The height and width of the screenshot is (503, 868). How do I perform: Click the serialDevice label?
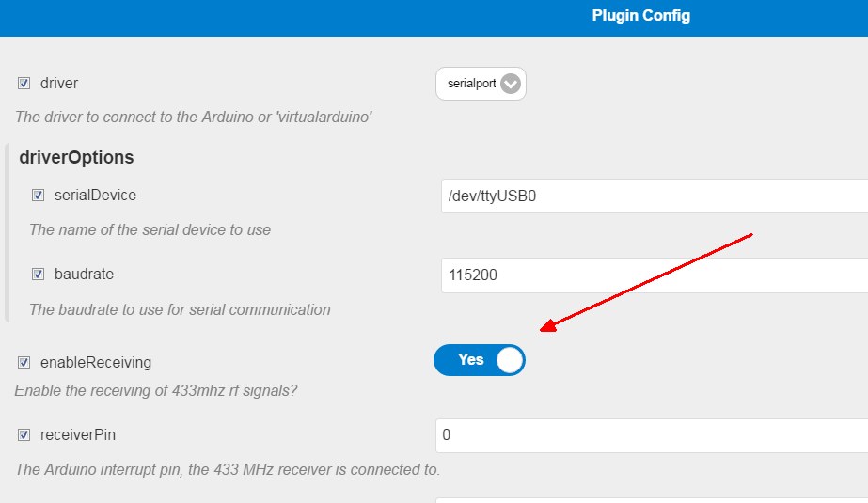(95, 195)
